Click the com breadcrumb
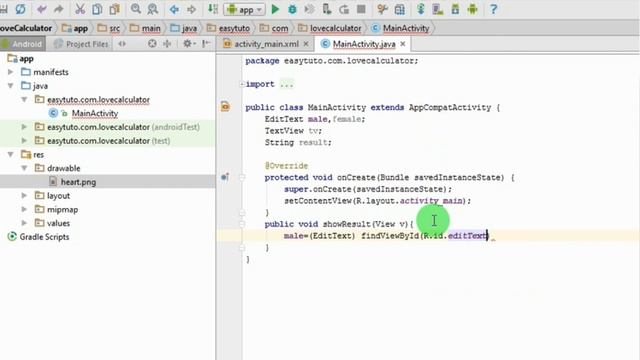This screenshot has height=360, width=640. click(274, 28)
